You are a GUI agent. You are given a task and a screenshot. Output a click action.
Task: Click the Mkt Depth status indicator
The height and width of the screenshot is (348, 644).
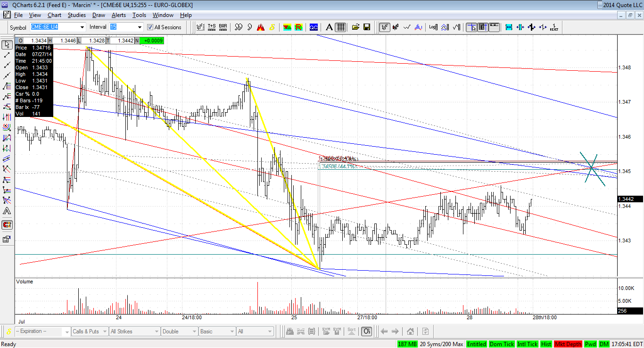tap(568, 344)
